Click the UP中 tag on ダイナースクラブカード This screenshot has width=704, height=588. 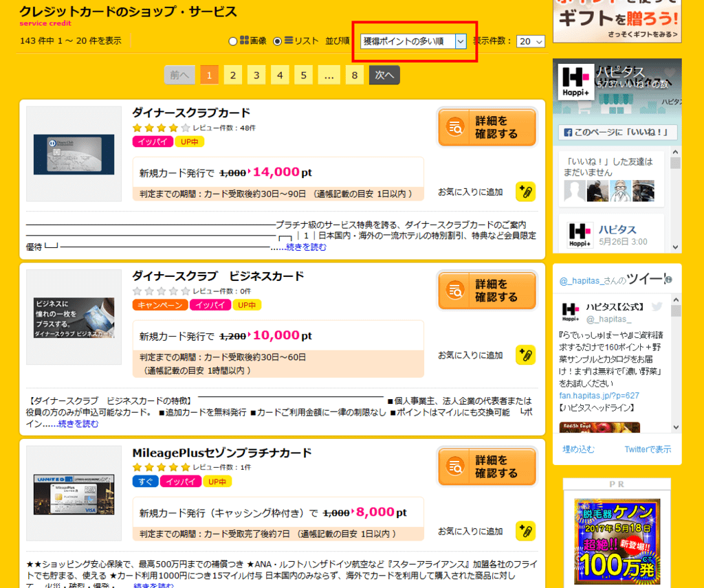click(190, 142)
